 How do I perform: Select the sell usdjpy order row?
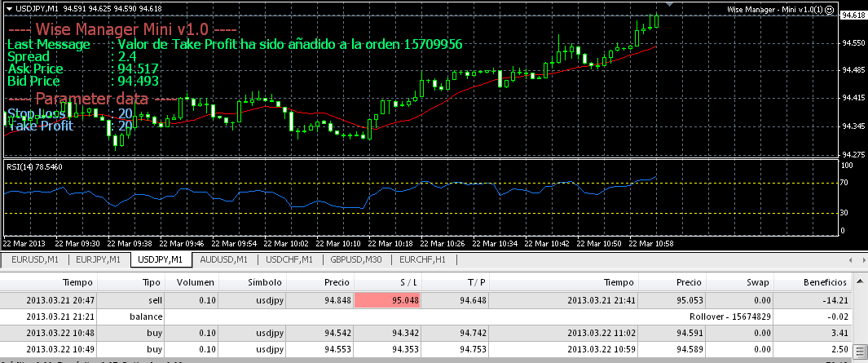(425, 300)
